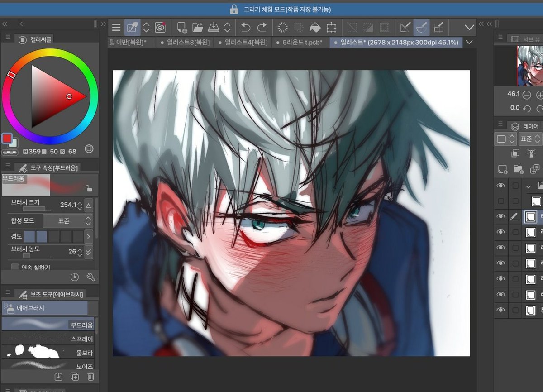Duplicate sub tool icon
Viewport: 543px width, 392px height.
coord(75,377)
